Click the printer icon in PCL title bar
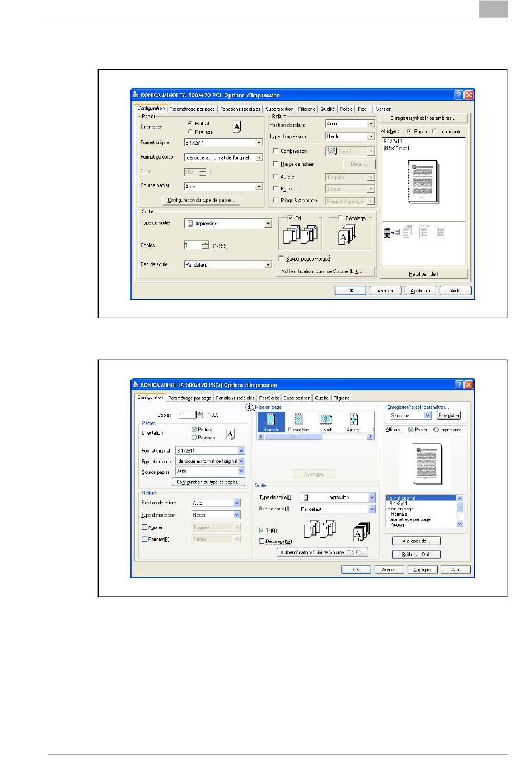The image size is (532, 772). point(136,95)
